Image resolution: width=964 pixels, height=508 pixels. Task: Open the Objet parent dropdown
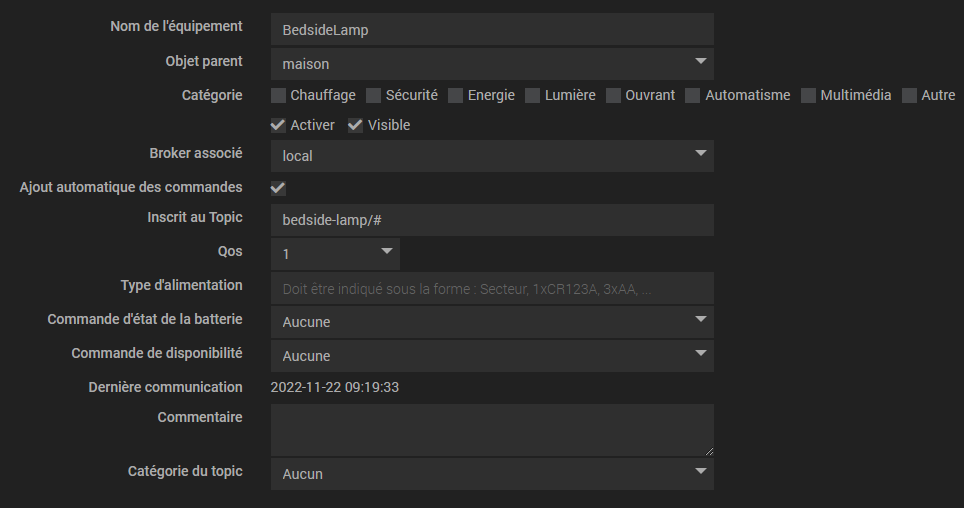(x=492, y=64)
